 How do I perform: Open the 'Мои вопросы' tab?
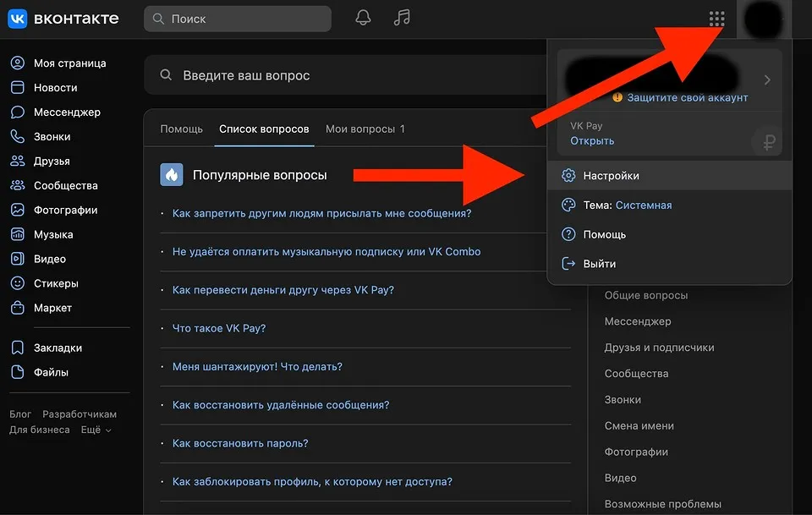pos(365,129)
